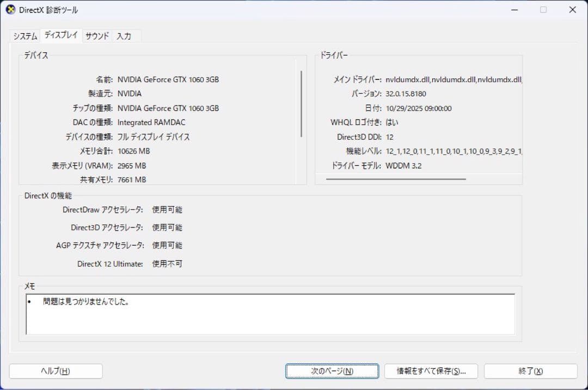
Task: Minimize the DirectX diagnostic window
Action: pos(514,10)
